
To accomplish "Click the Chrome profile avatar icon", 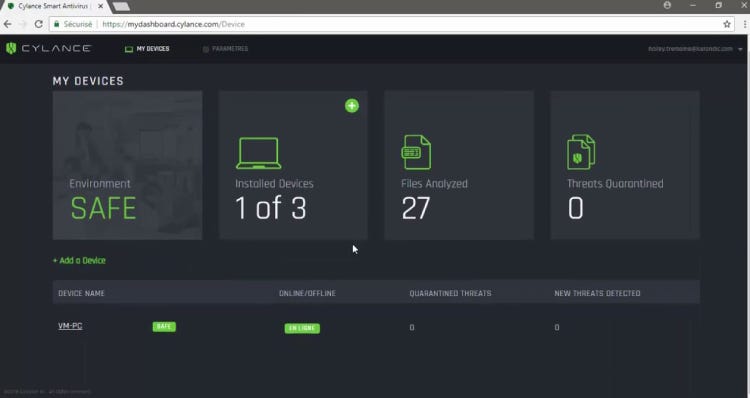I will pos(667,5).
